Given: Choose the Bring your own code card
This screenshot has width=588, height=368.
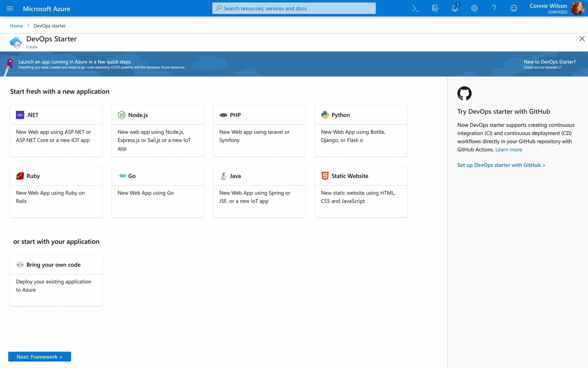Looking at the screenshot, I should coord(56,280).
